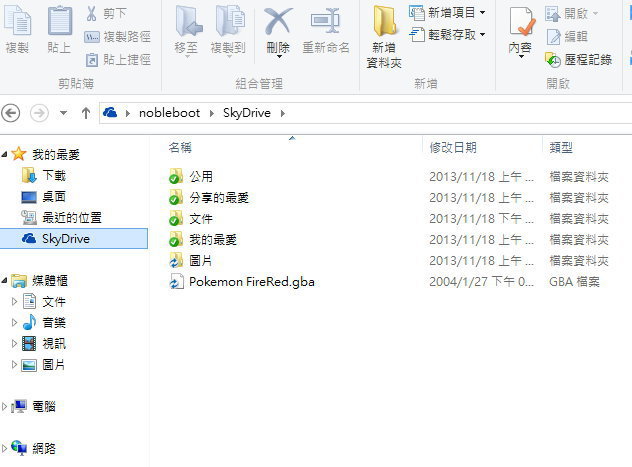Screen dimensions: 632x467
Task: Go back with the Back arrow button
Action: click(11, 113)
